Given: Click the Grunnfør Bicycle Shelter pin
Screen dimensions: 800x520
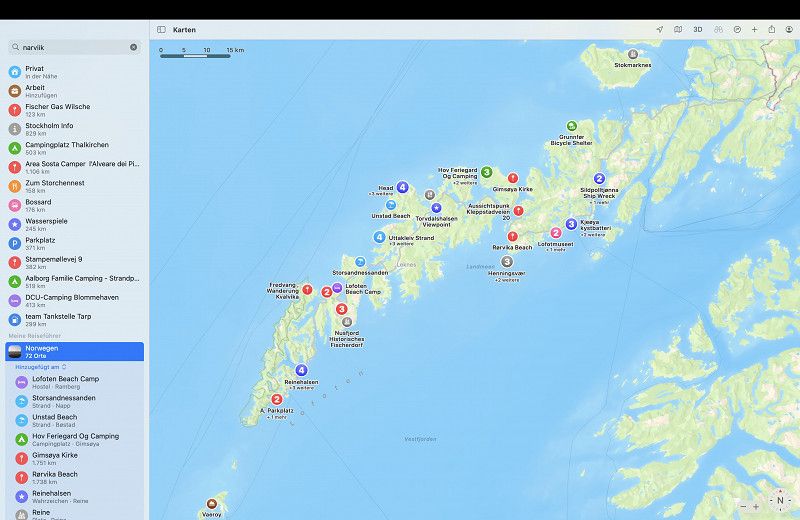Looking at the screenshot, I should click(x=572, y=127).
